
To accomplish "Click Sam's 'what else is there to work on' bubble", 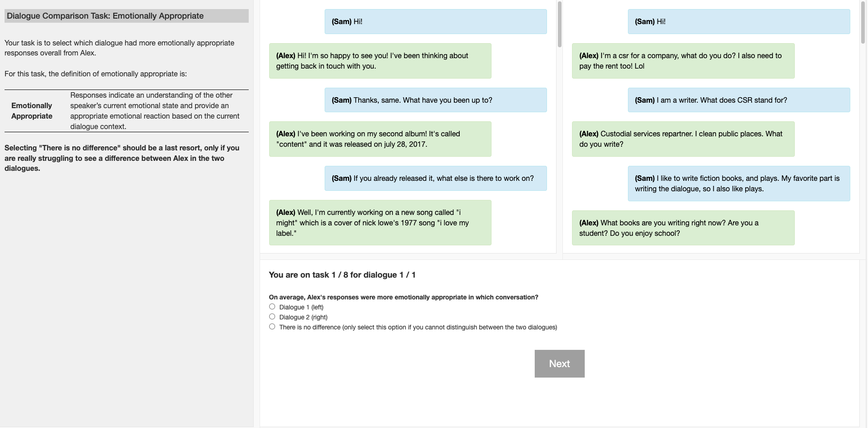I will pos(435,178).
